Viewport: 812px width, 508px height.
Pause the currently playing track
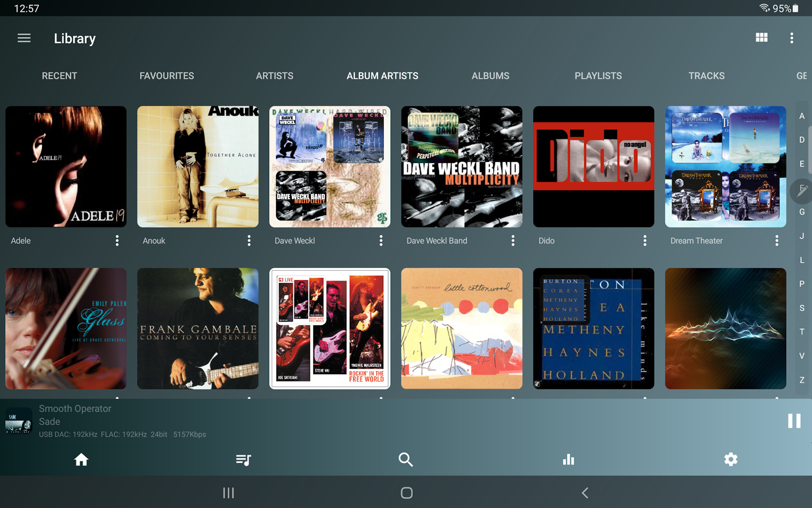pyautogui.click(x=794, y=421)
